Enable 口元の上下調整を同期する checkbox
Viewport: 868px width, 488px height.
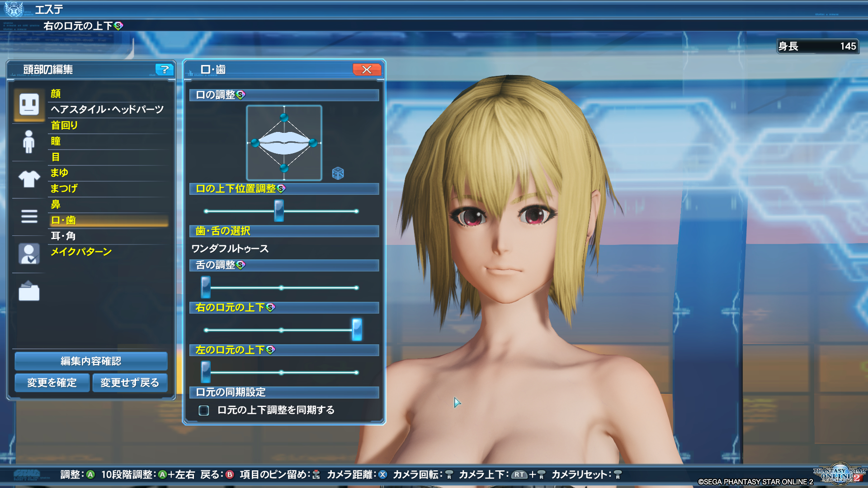click(x=204, y=410)
